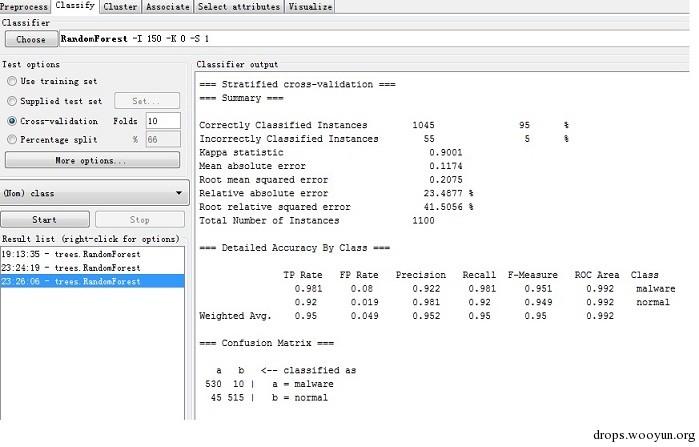Click Relative absolute error 23.4877 value
699x447 pixels.
point(448,193)
